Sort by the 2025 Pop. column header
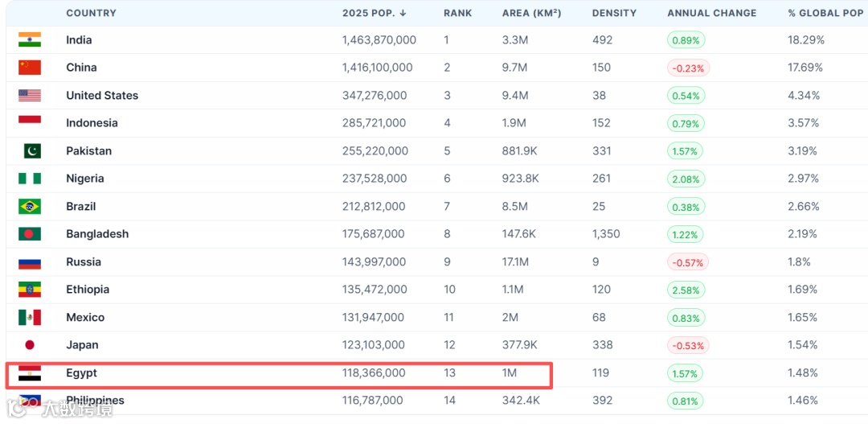 point(374,13)
